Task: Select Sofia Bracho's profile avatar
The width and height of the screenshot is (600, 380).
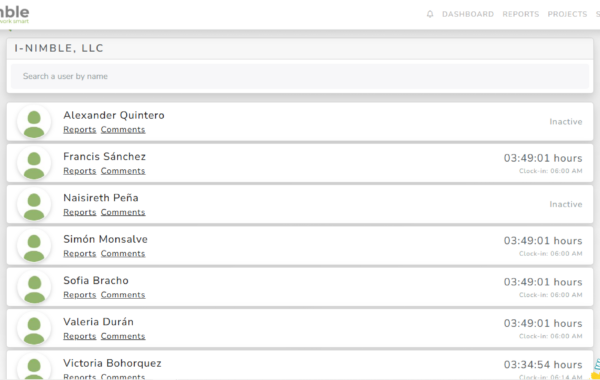Action: 34,287
